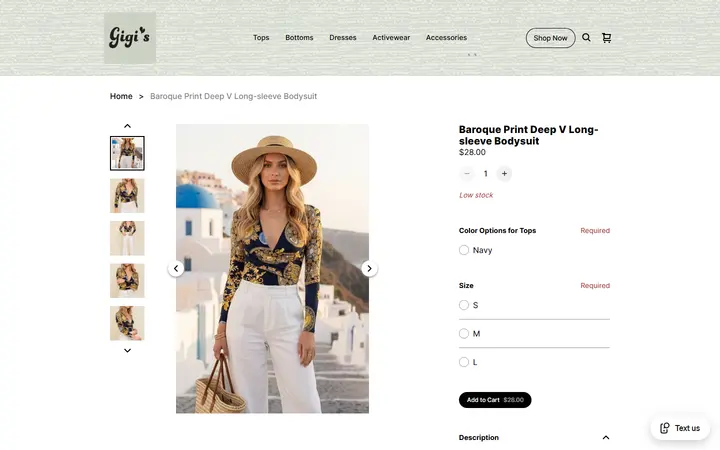The height and width of the screenshot is (450, 720).
Task: Select the third product thumbnail
Action: coord(127,238)
